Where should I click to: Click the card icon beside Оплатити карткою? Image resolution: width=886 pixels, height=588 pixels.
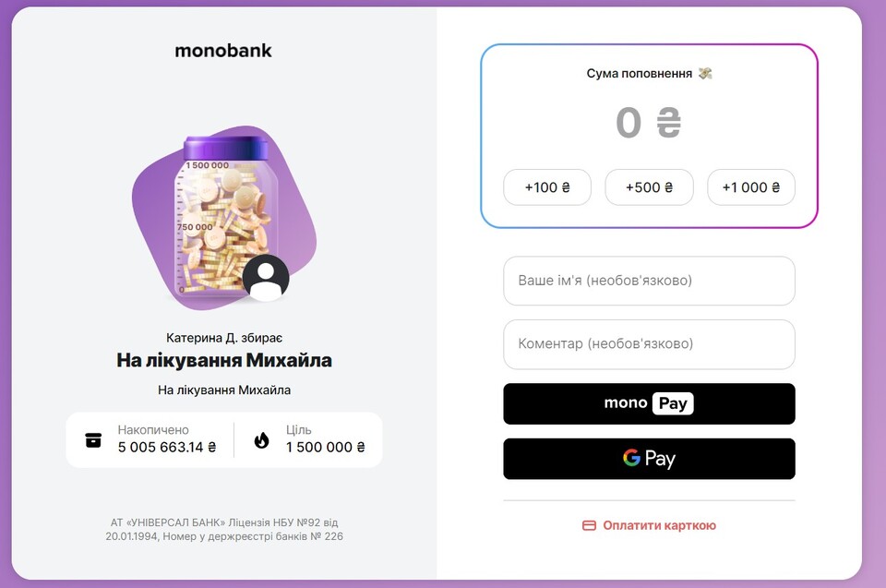[590, 525]
